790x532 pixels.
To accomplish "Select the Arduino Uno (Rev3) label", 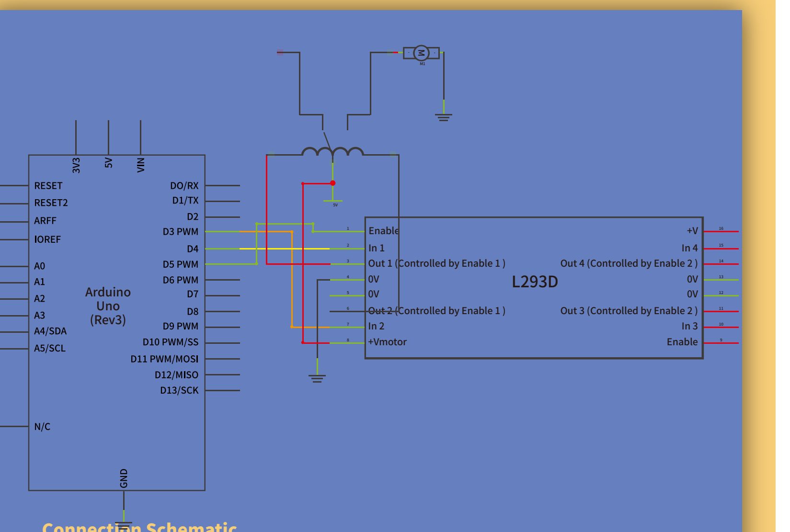I will click(108, 306).
